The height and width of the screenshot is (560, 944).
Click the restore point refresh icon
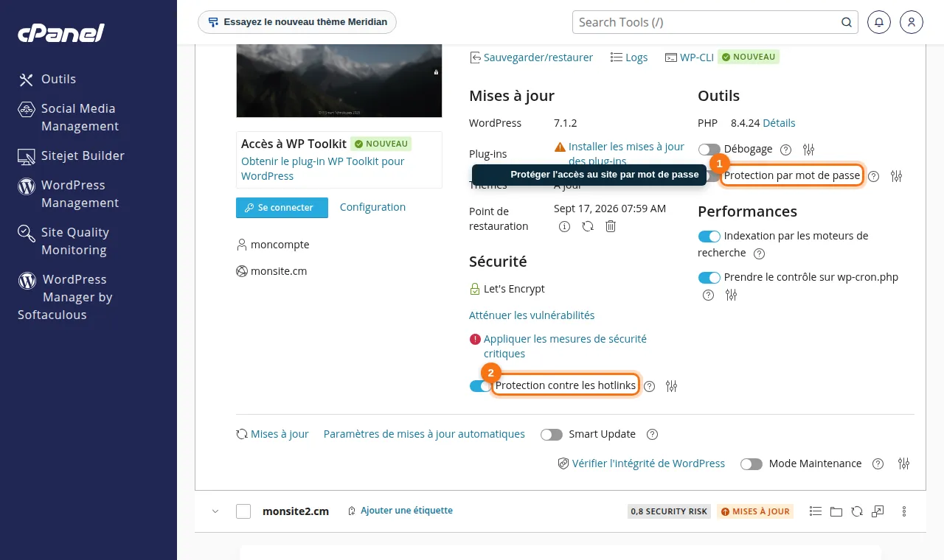click(x=588, y=226)
